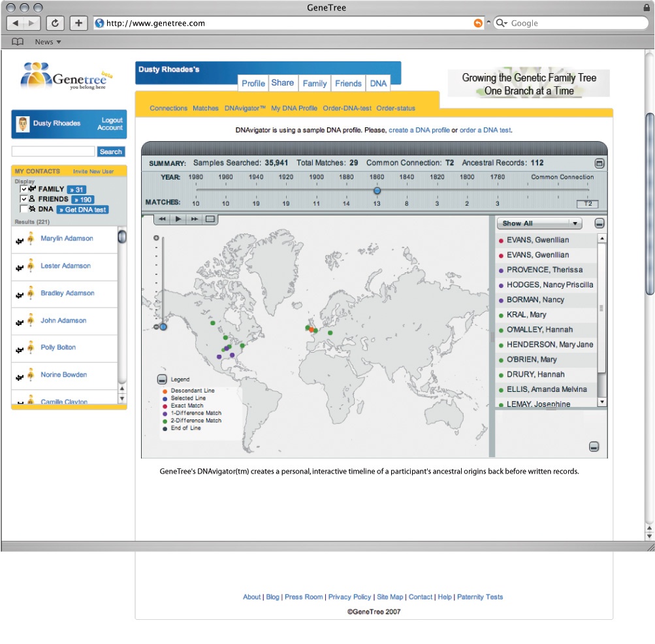Screen dimensions: 655x644
Task: Open the Show All dropdown
Action: [x=539, y=223]
